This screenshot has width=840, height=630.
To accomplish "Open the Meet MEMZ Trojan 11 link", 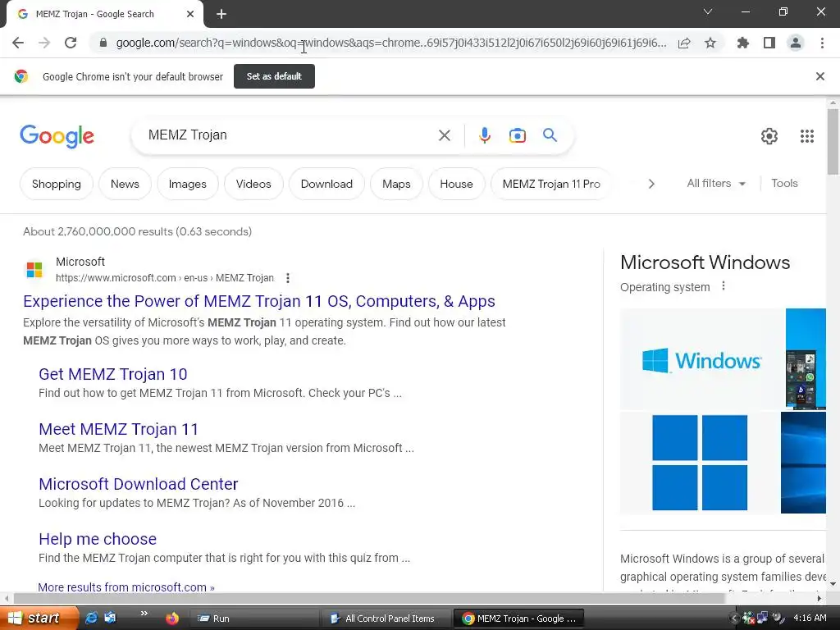I will coord(118,429).
